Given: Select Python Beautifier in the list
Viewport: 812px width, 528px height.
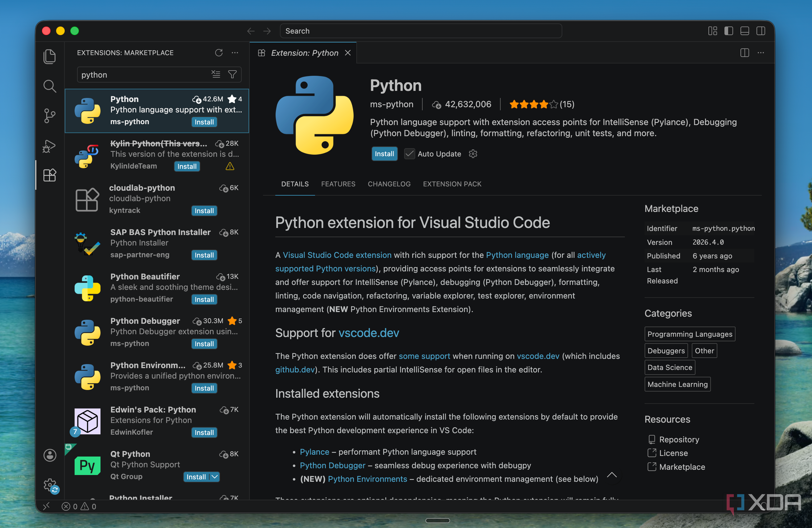Looking at the screenshot, I should coord(157,288).
